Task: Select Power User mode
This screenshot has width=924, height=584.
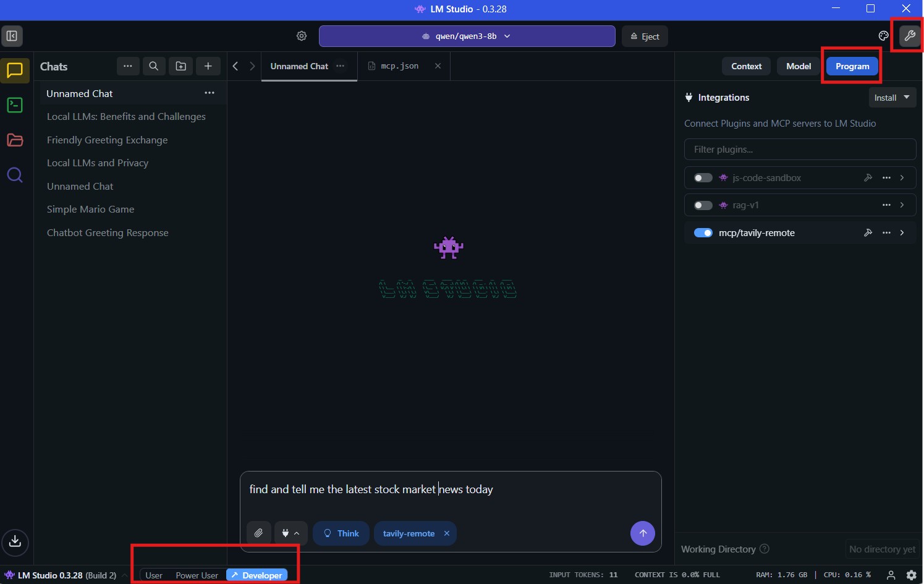Action: tap(197, 575)
